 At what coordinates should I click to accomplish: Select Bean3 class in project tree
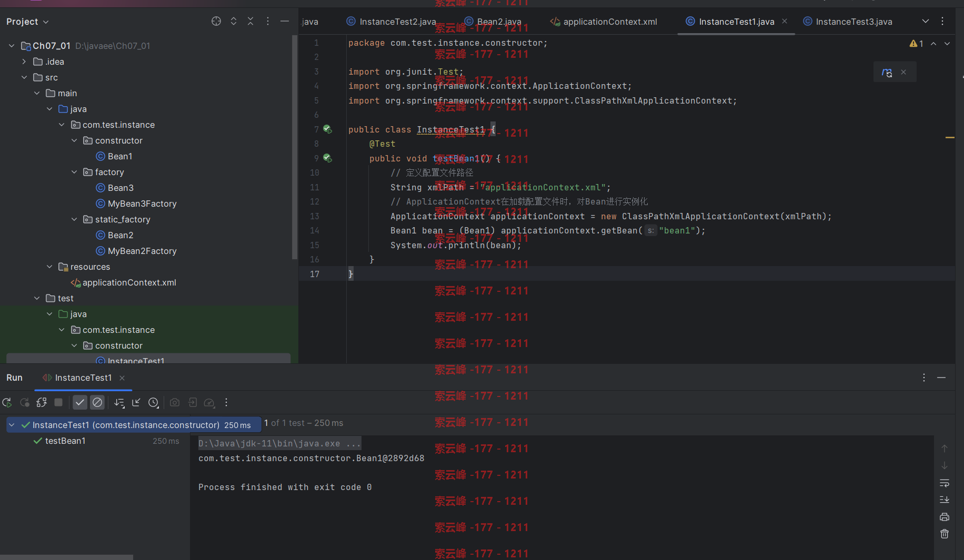(x=115, y=188)
